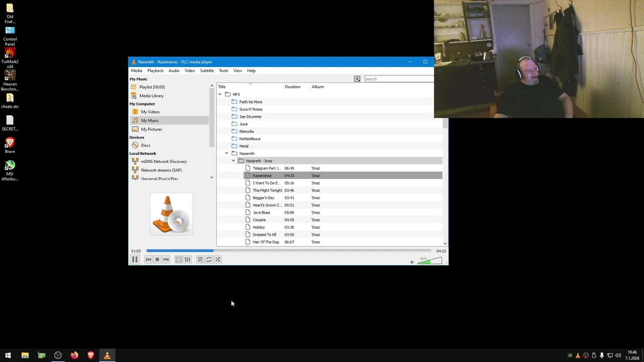Collapse the Nazareth - Snaz folder

pyautogui.click(x=233, y=161)
